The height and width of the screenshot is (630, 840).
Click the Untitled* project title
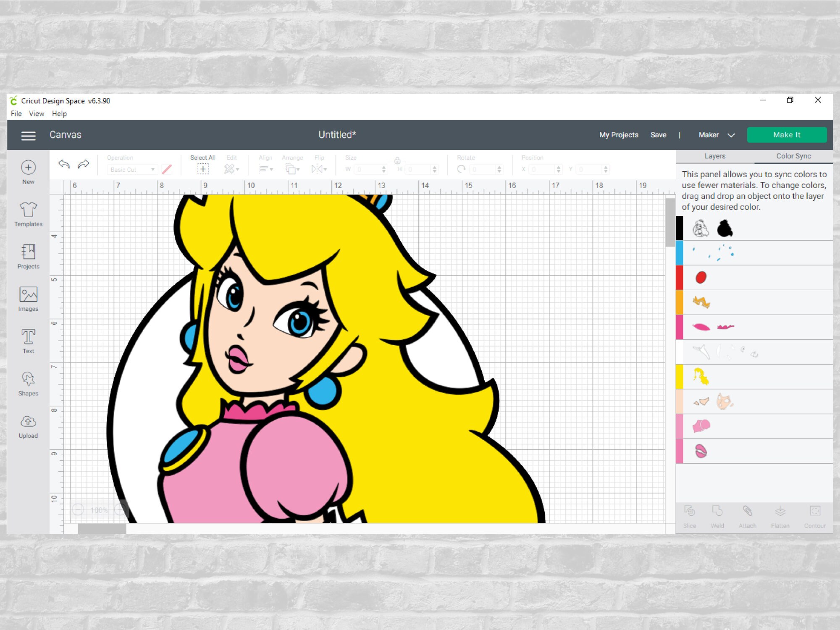click(337, 135)
